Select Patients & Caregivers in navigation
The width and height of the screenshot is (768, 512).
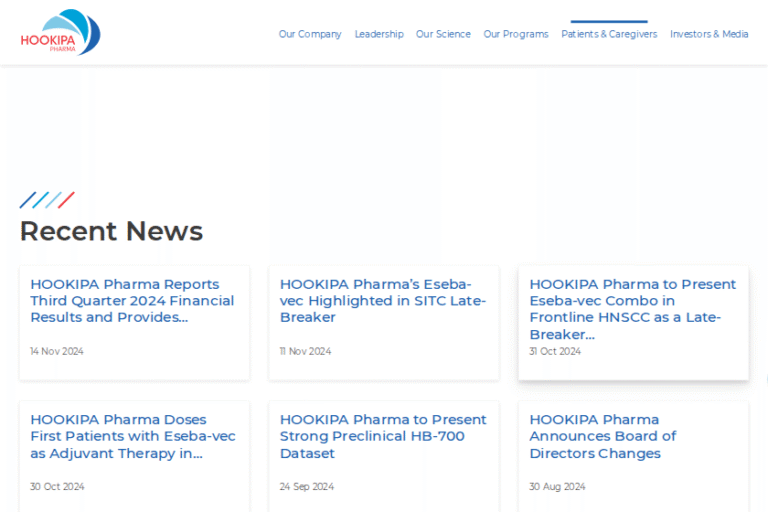(609, 34)
